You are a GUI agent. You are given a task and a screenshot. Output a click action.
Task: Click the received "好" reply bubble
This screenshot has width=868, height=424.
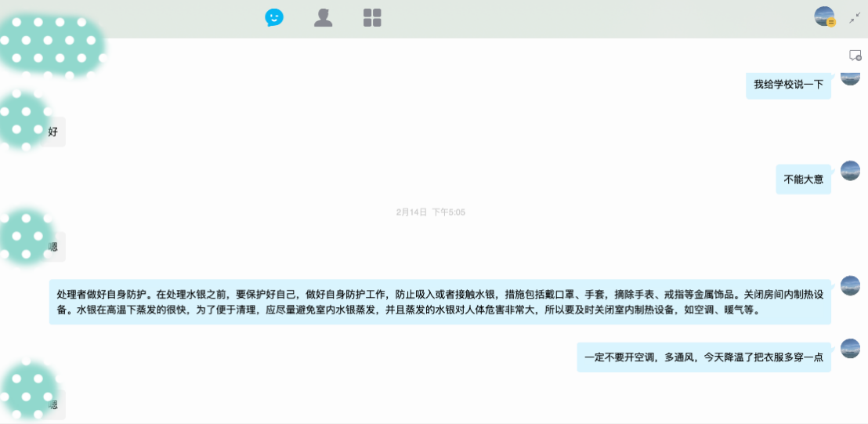coord(54,132)
